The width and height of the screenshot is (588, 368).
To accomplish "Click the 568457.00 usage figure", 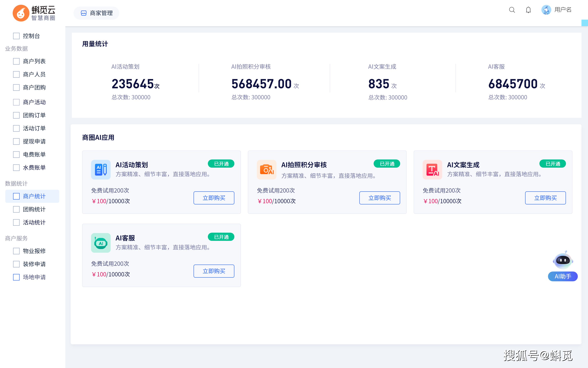I will (262, 84).
